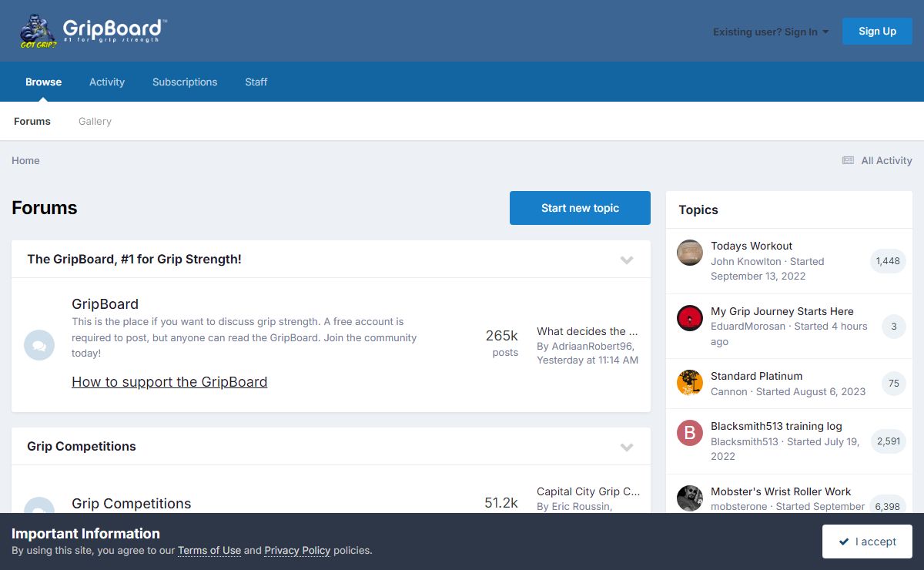924x570 pixels.
Task: Accept the Important Information notice
Action: click(867, 541)
